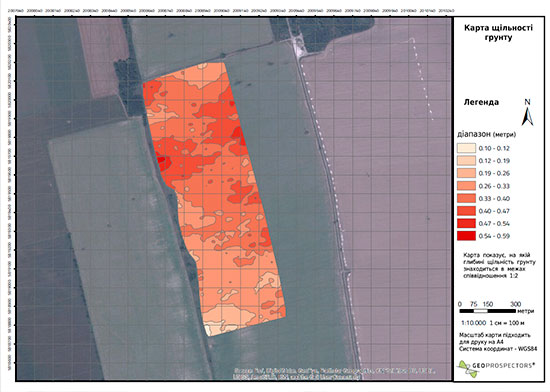Viewport: 550px width, 392px height.
Task: Select the 0.26 - 0.33 legend swatch
Action: pos(466,186)
